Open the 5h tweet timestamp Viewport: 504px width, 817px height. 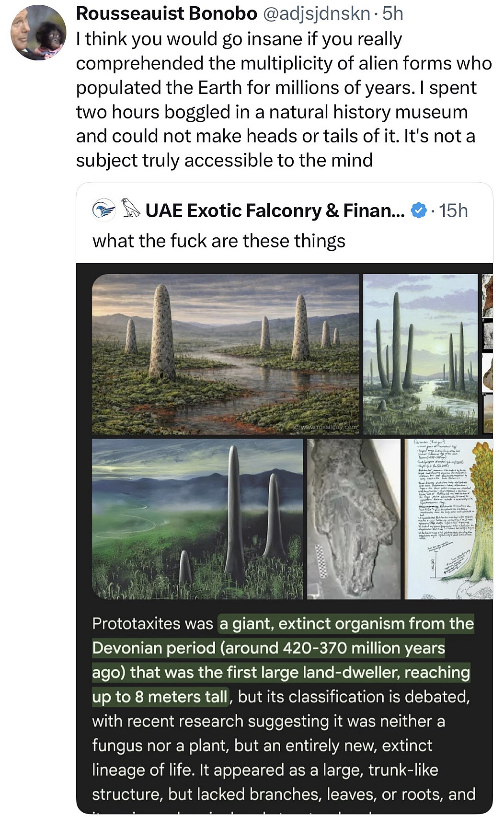point(393,13)
